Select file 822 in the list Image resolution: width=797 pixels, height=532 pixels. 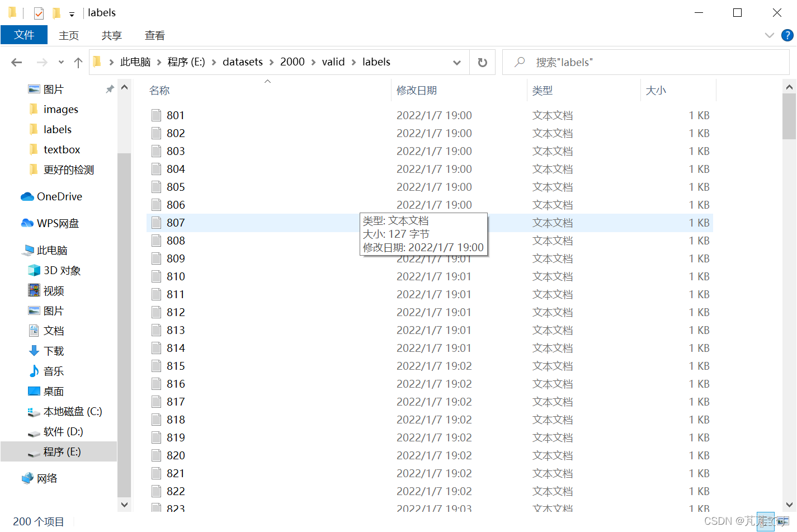[x=430, y=491]
